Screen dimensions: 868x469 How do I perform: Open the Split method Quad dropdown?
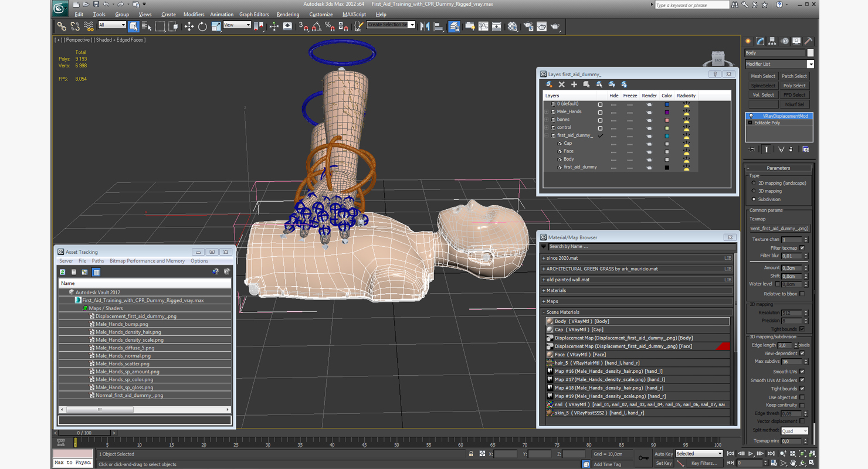coord(794,431)
